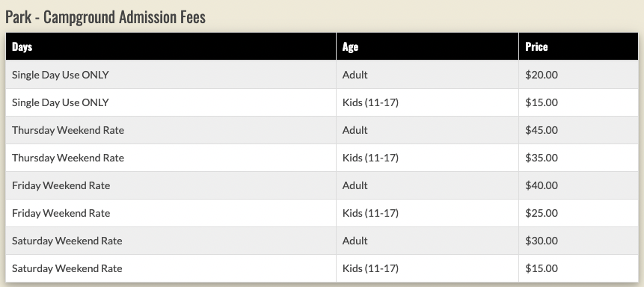The image size is (644, 287).
Task: Click the Price column header
Action: pos(578,46)
